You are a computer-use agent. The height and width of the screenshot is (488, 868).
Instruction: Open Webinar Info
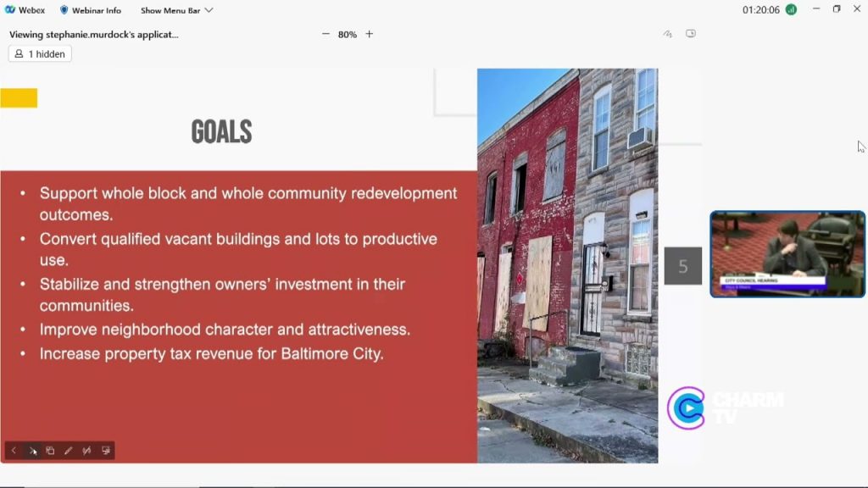[90, 10]
